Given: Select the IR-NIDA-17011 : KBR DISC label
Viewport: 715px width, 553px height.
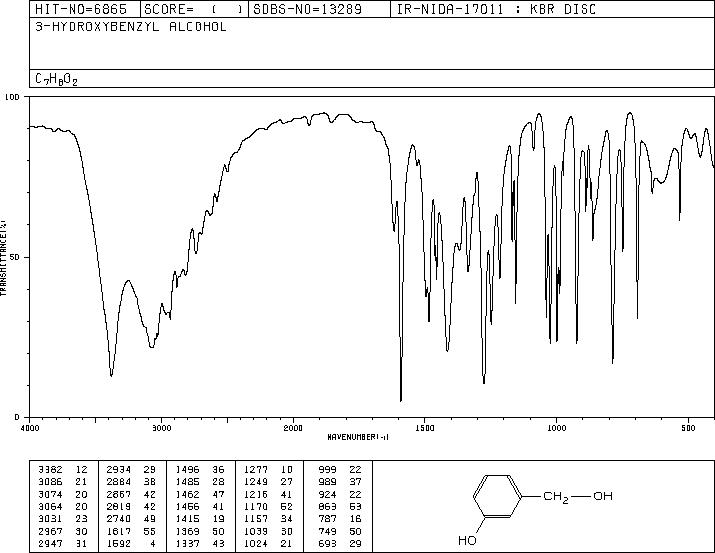Looking at the screenshot, I should tap(496, 9).
